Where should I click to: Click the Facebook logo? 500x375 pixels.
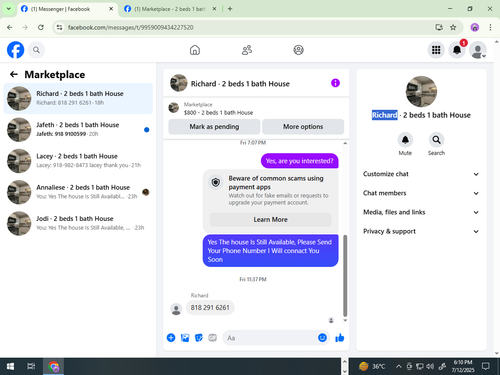(15, 50)
